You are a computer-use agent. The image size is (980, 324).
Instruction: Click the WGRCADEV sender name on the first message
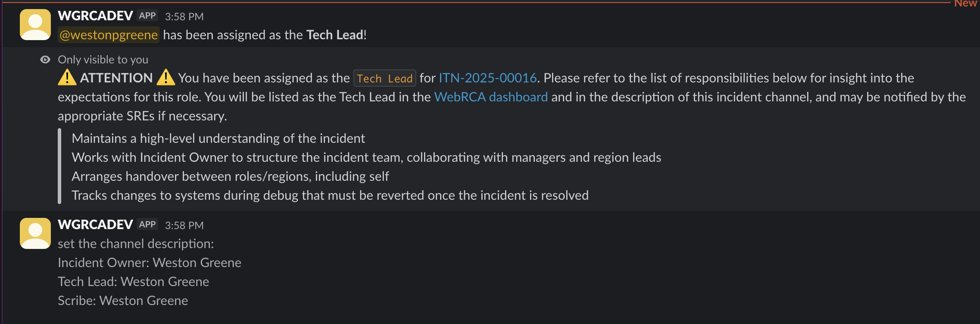click(x=95, y=16)
